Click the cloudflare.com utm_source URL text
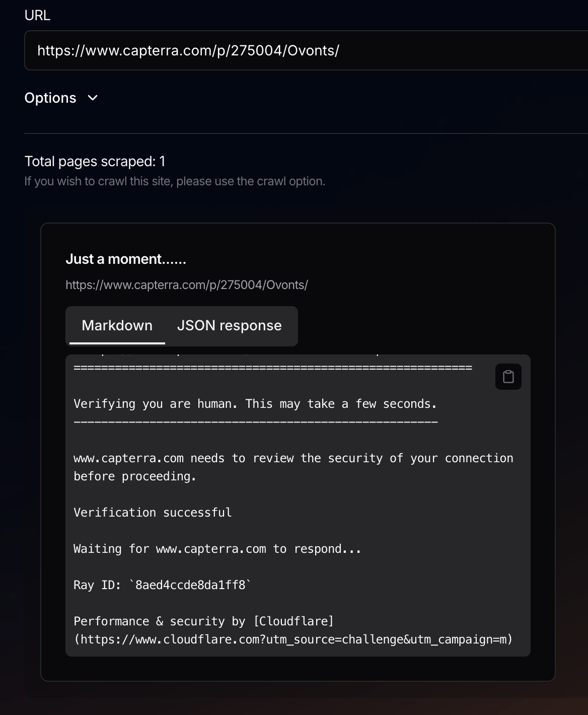The height and width of the screenshot is (715, 588). pyautogui.click(x=293, y=639)
